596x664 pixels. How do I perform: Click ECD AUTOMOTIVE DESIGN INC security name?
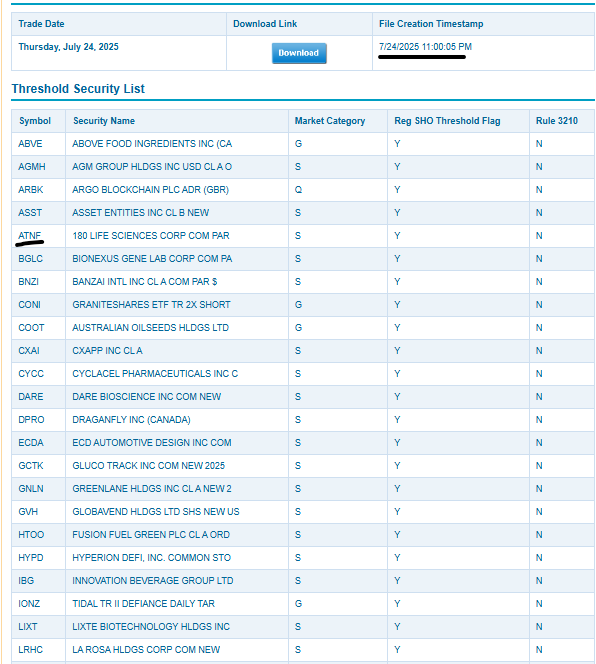point(152,443)
